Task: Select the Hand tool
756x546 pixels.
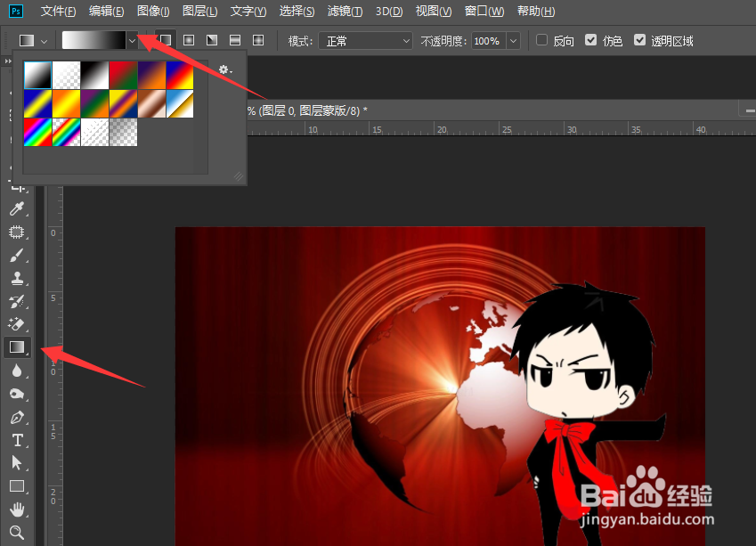Action: point(17,509)
